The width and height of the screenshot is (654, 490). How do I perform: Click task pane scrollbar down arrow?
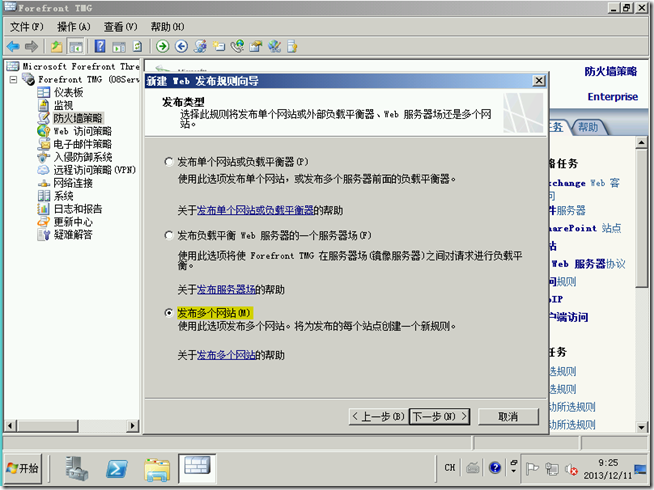click(641, 427)
